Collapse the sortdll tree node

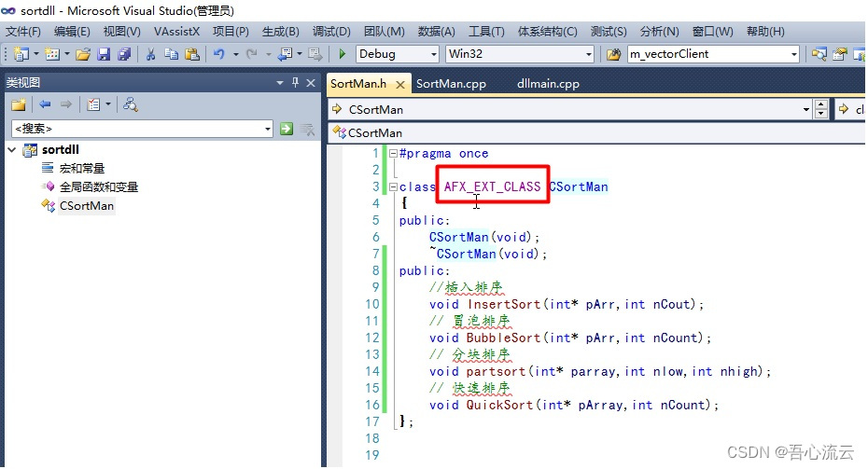click(x=11, y=150)
